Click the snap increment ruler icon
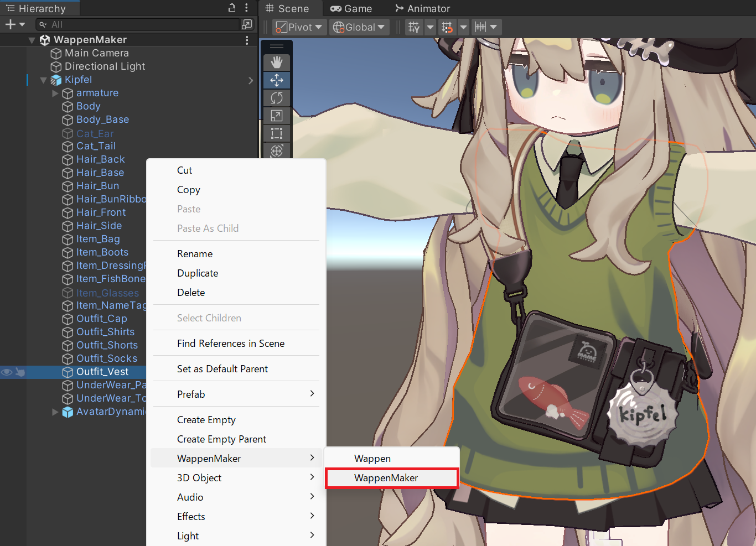This screenshot has width=756, height=546. (480, 27)
